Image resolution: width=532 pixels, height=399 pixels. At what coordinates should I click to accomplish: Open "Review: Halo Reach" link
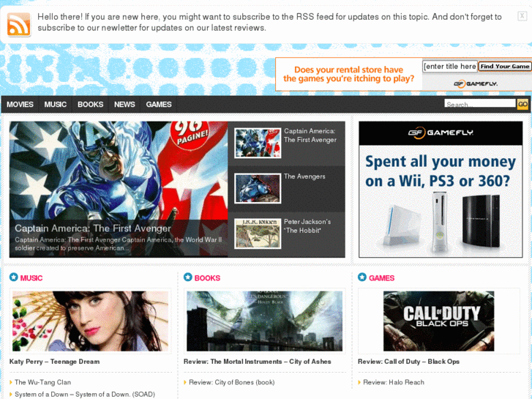click(x=394, y=382)
